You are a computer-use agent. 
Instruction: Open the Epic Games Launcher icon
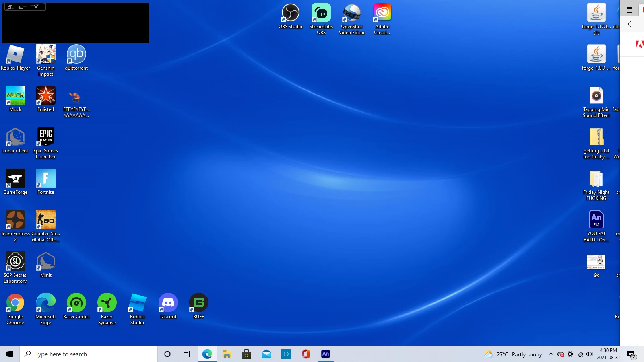[45, 143]
